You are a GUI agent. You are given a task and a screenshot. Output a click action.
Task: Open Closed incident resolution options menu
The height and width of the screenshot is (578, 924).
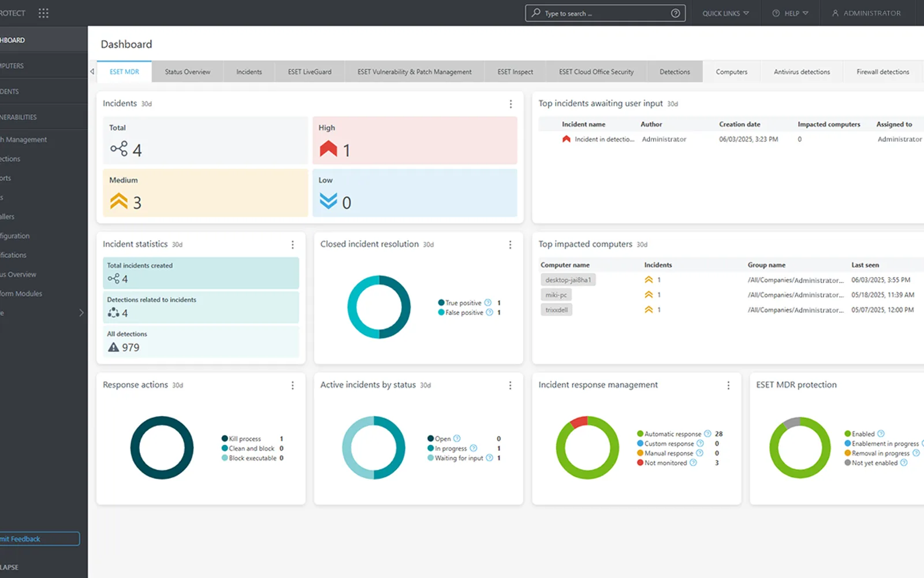[511, 244]
